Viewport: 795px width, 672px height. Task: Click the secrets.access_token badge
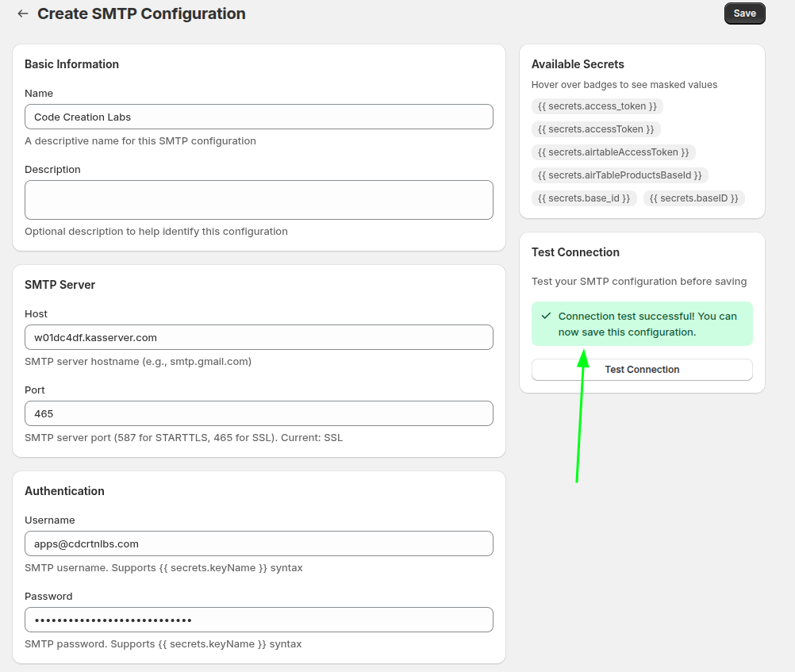pyautogui.click(x=597, y=106)
